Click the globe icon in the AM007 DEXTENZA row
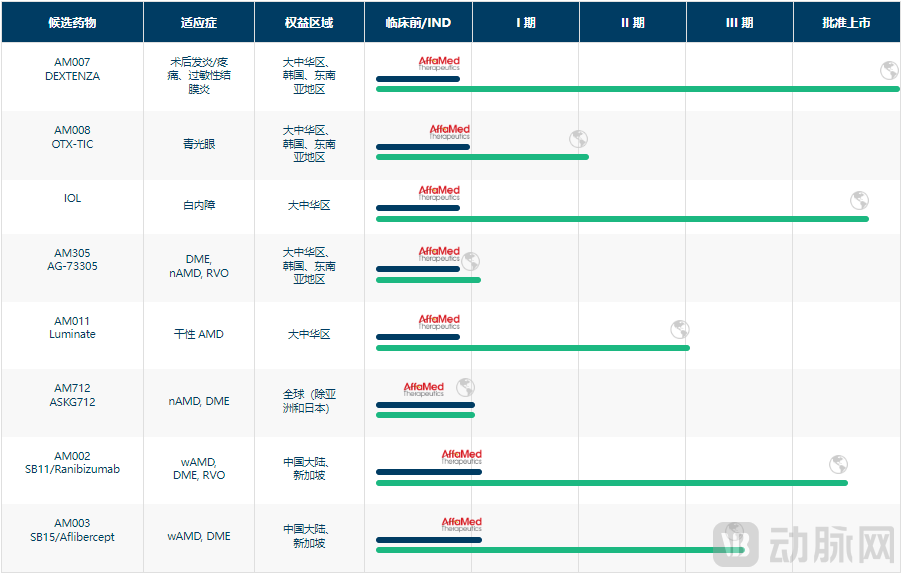Screen dimensions: 904x577 [x=888, y=70]
